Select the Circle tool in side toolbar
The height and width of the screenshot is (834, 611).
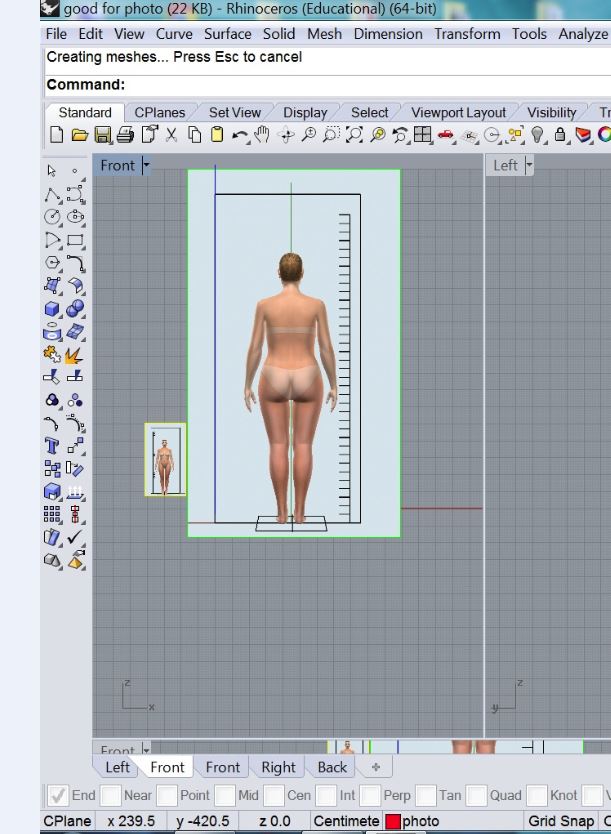pyautogui.click(x=52, y=217)
